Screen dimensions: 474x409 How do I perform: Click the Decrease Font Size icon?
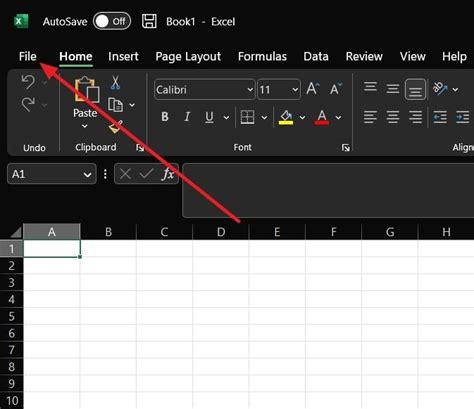(336, 89)
